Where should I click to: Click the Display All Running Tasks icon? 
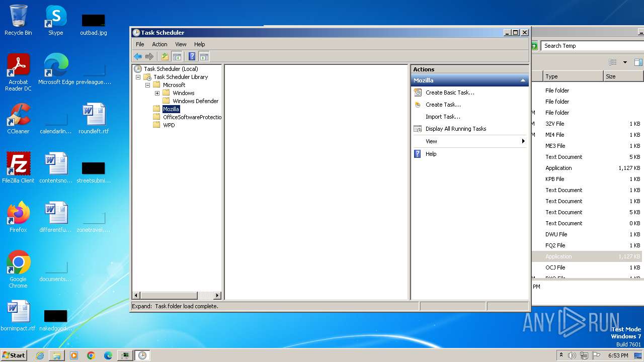click(418, 129)
